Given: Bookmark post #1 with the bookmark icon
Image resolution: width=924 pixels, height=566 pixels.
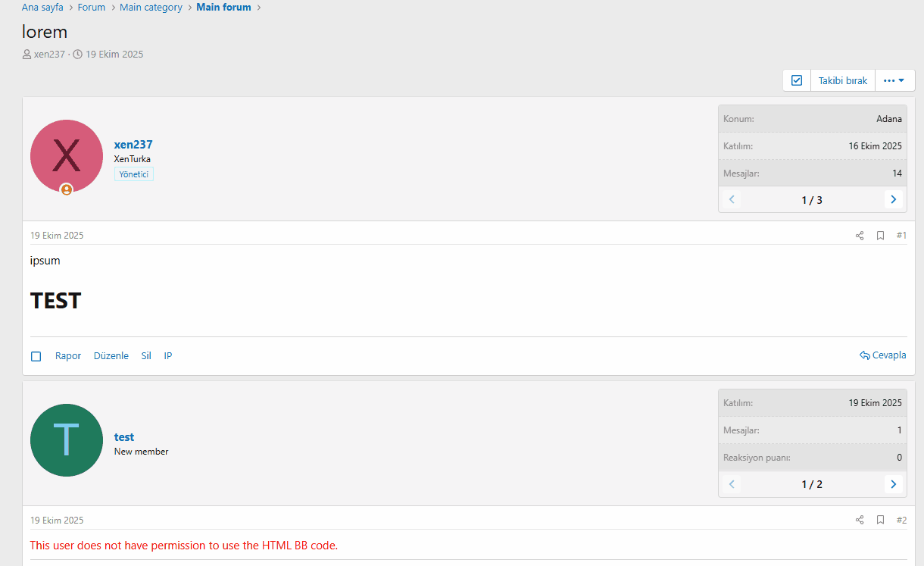Looking at the screenshot, I should tap(880, 235).
